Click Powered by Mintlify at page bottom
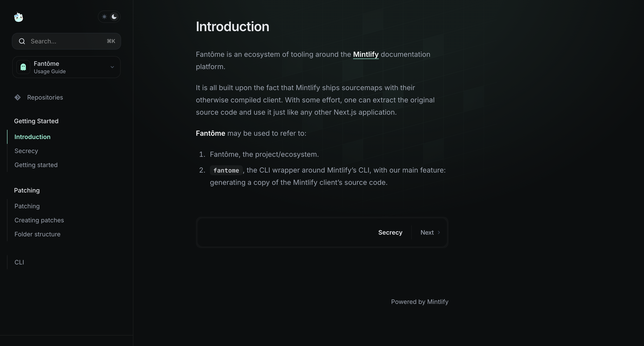 click(x=419, y=301)
